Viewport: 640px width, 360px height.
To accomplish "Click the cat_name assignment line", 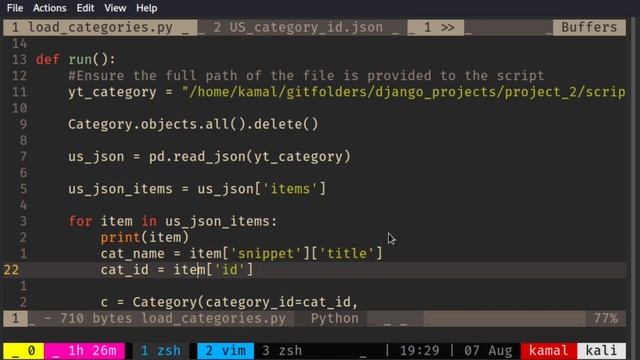I will tap(241, 253).
